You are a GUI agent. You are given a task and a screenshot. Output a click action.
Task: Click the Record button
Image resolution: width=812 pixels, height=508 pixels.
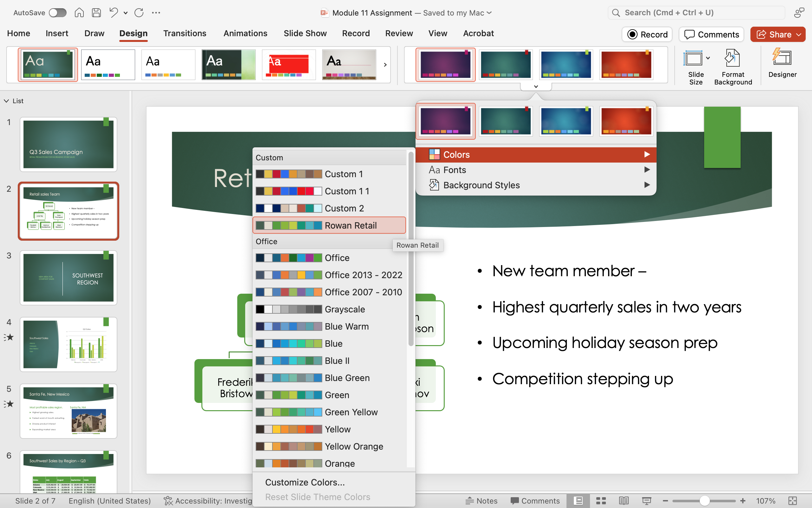647,34
